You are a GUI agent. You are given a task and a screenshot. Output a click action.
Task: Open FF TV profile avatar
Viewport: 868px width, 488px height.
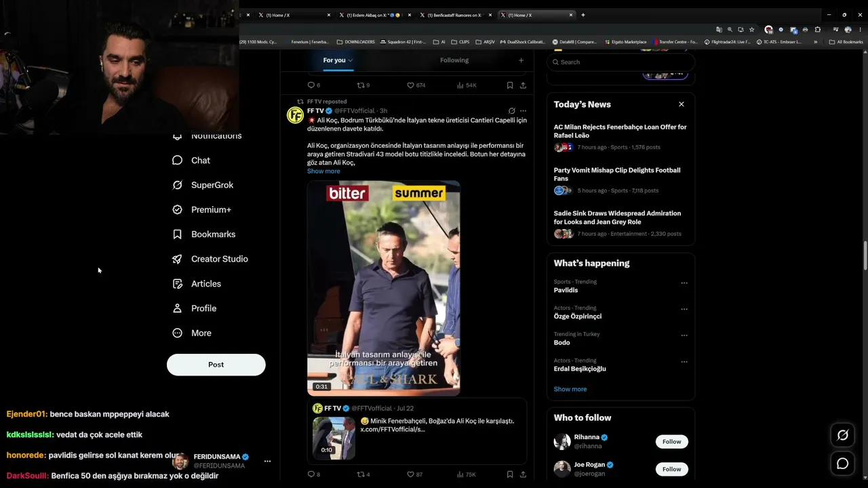pos(295,115)
